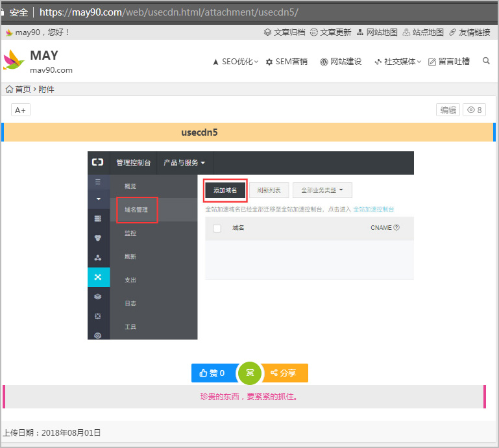Viewport: 499px width, 448px height.
Task: Click the A+ font size button
Action: 21,110
